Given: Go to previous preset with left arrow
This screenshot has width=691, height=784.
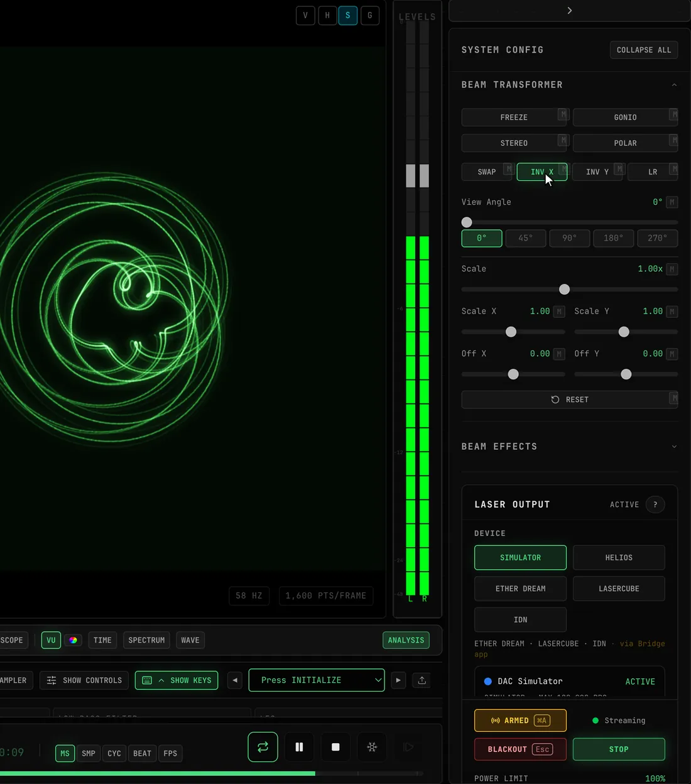Looking at the screenshot, I should click(x=235, y=680).
